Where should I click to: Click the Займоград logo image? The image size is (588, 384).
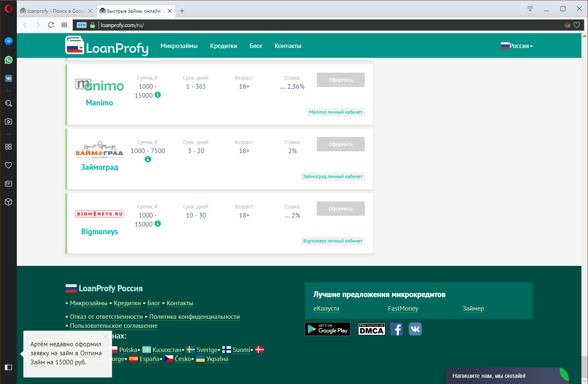(99, 150)
